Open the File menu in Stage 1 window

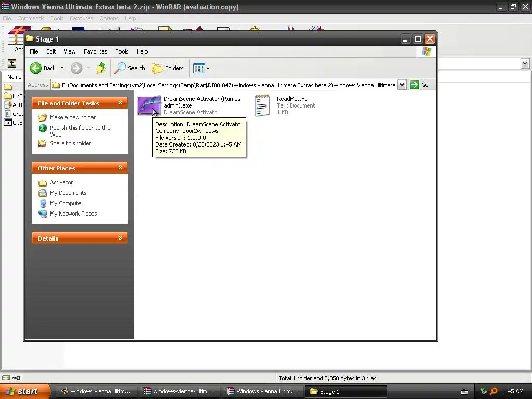coord(34,51)
